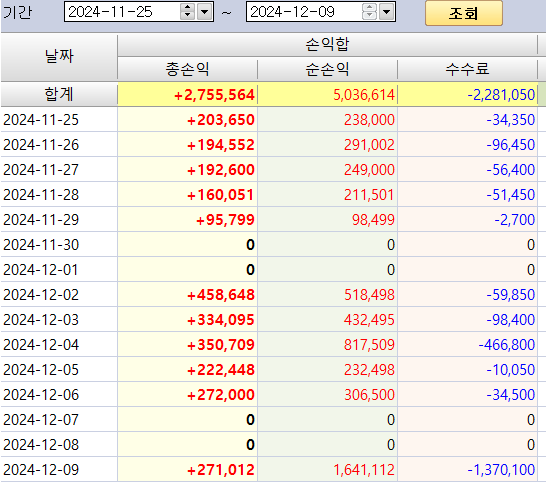The image size is (546, 488).
Task: Select gross profit cell +203,650
Action: point(187,120)
